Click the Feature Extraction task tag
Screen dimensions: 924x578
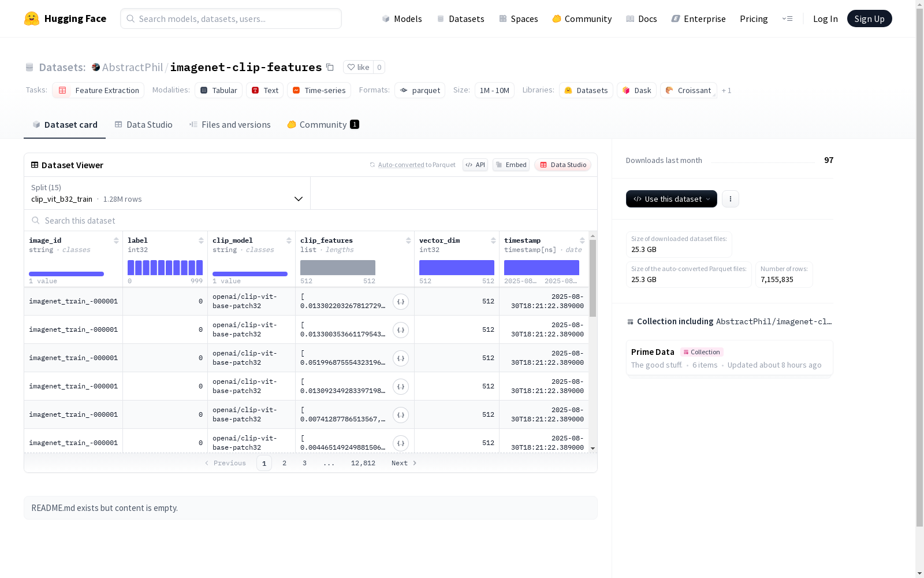point(98,90)
